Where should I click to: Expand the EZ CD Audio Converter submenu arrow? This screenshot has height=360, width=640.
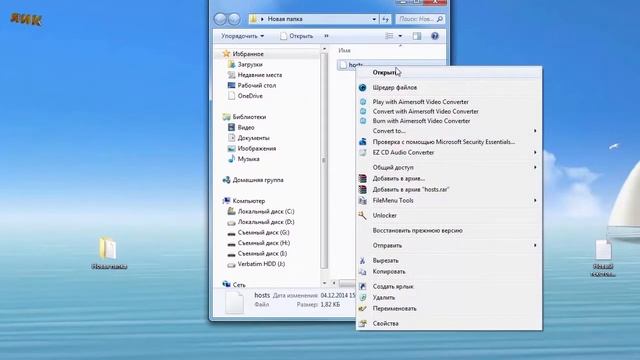click(535, 152)
